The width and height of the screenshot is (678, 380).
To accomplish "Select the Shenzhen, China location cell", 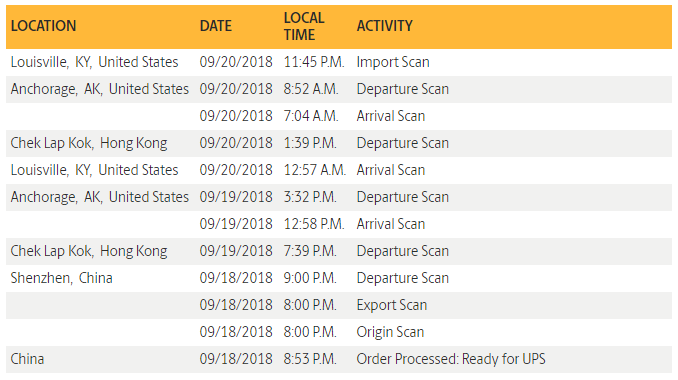I will (61, 278).
